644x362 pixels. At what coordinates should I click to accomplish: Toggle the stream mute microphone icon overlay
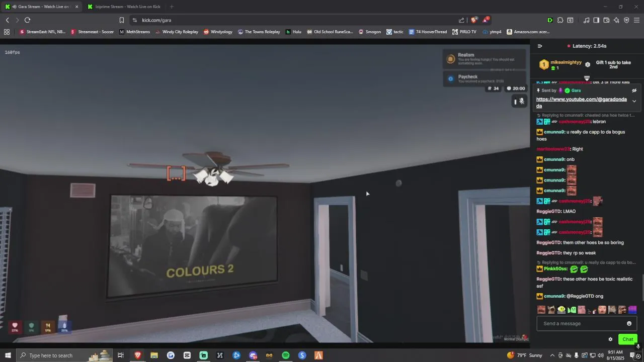pos(522,101)
